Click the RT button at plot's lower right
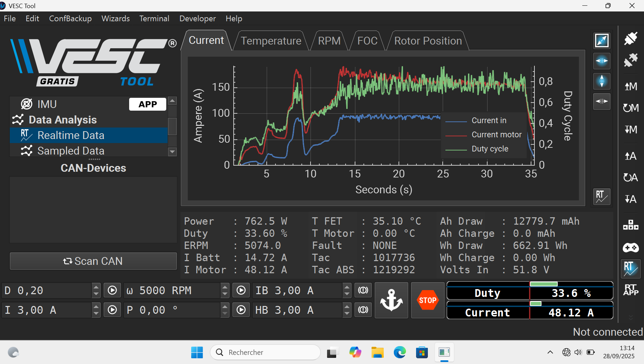Image resolution: width=644 pixels, height=364 pixels. (x=602, y=196)
